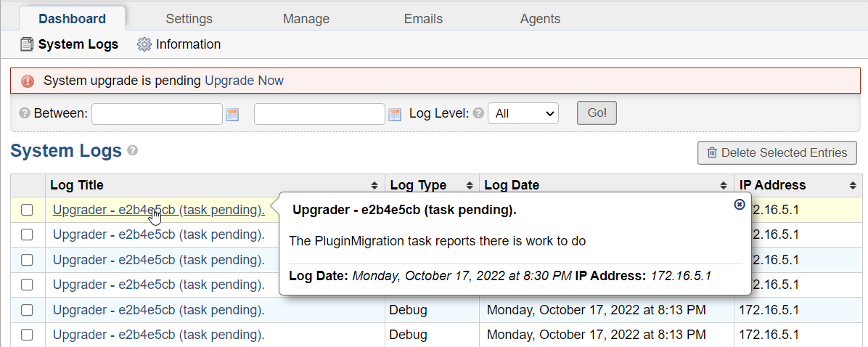868x347 pixels.
Task: Open the Agents tab
Action: click(540, 19)
